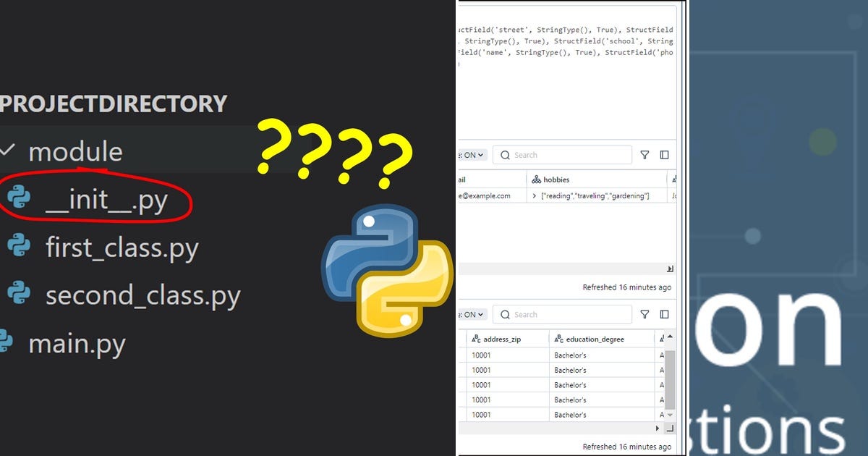The width and height of the screenshot is (868, 456).
Task: Click the string type icon beside education_degree
Action: (x=558, y=339)
